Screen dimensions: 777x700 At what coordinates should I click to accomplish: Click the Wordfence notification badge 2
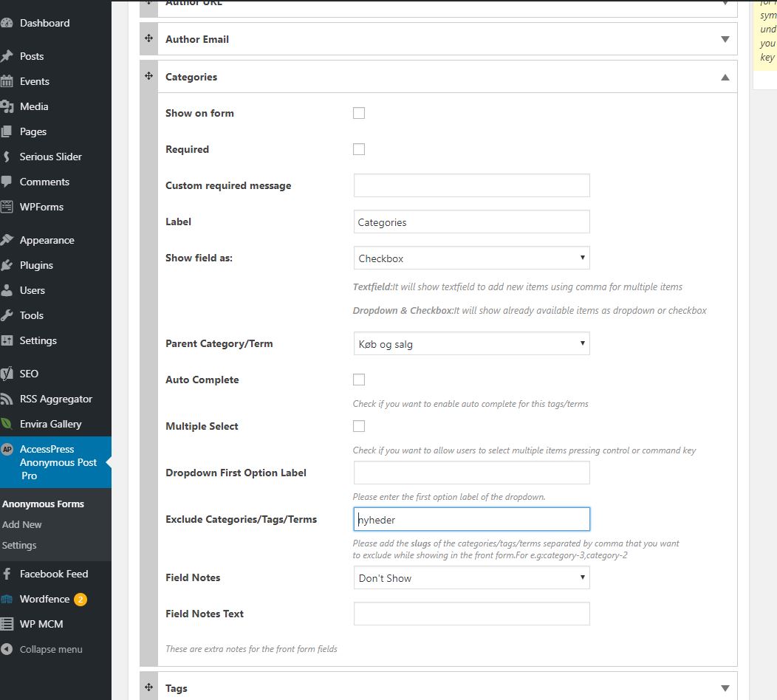(81, 600)
